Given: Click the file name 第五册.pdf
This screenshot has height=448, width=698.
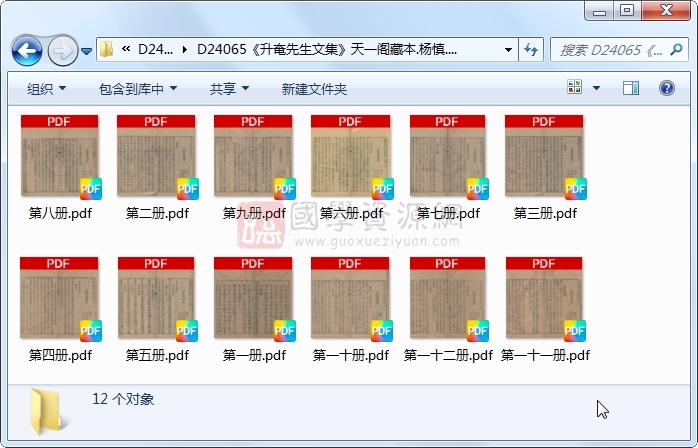Looking at the screenshot, I should point(157,355).
